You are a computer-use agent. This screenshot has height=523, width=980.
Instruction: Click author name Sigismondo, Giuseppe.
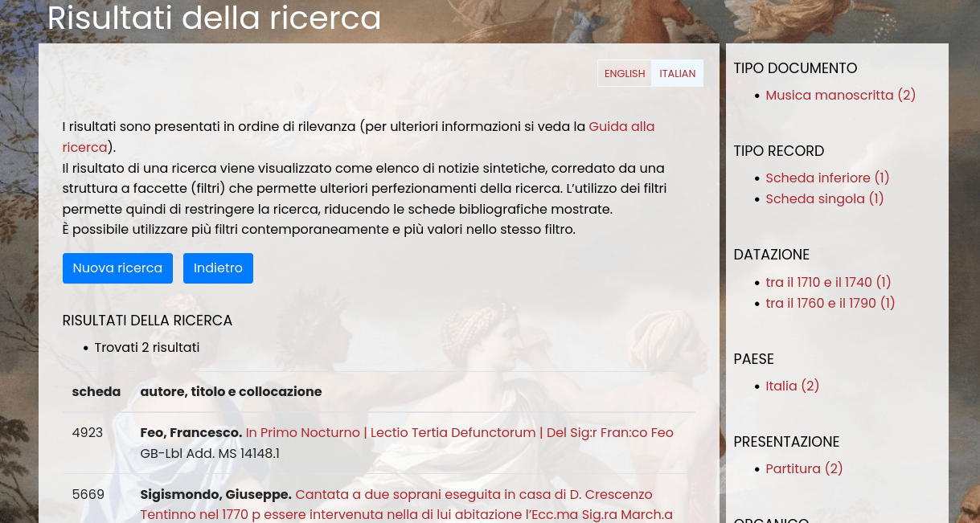pos(215,494)
